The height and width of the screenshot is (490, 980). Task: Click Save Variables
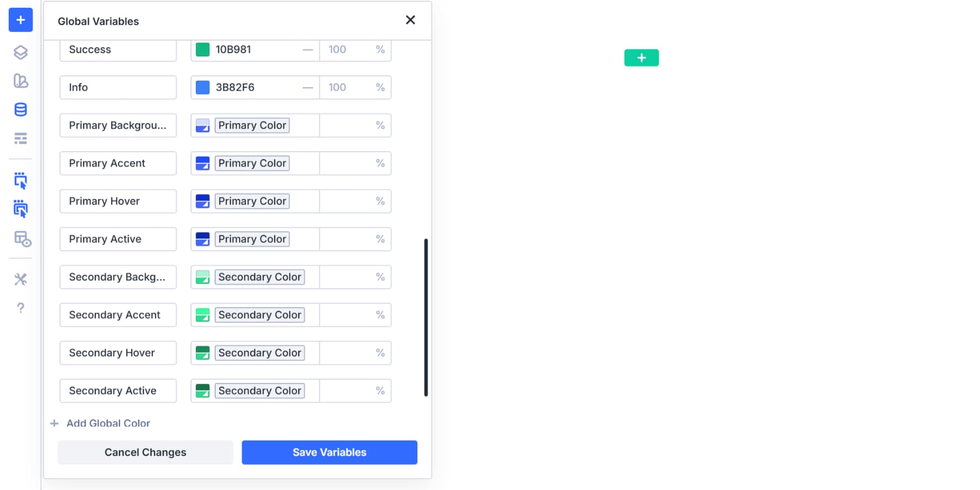[329, 452]
